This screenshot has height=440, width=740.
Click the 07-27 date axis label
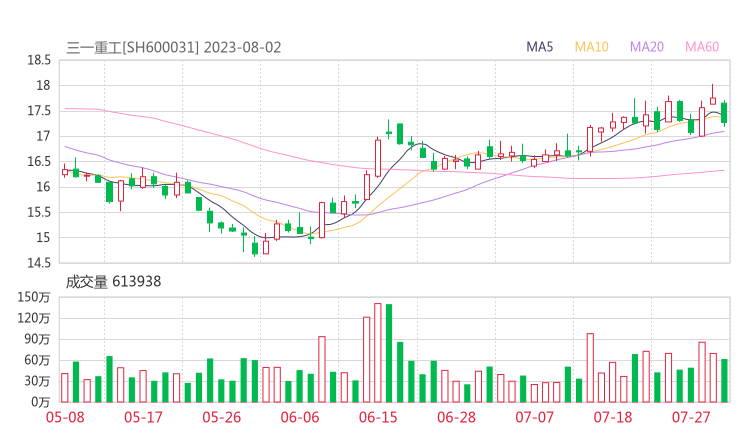pos(691,417)
